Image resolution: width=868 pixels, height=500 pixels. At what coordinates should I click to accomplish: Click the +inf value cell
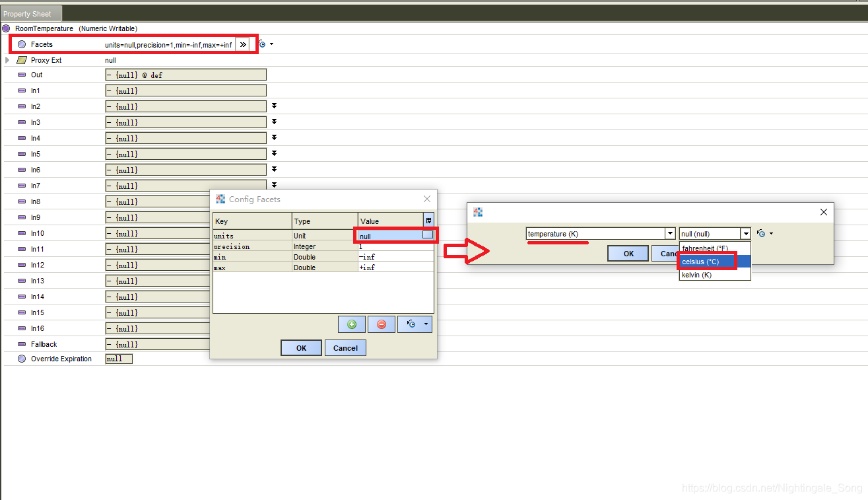[396, 268]
